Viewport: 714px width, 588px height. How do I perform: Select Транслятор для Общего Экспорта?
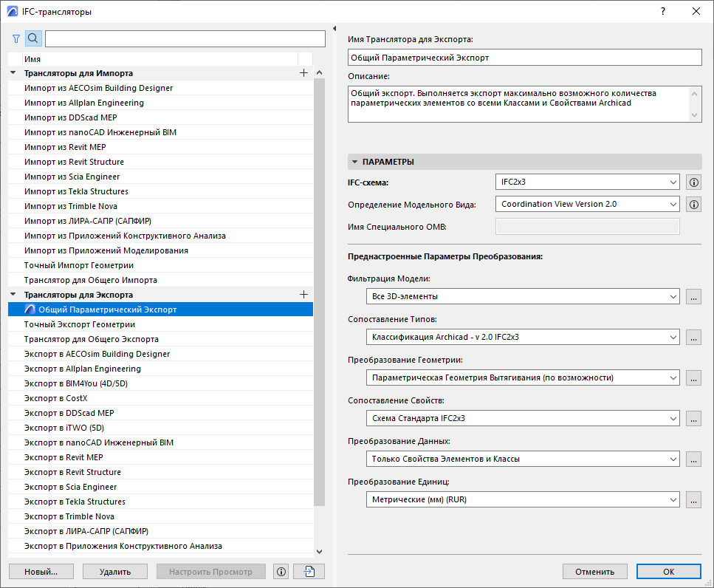coord(160,339)
